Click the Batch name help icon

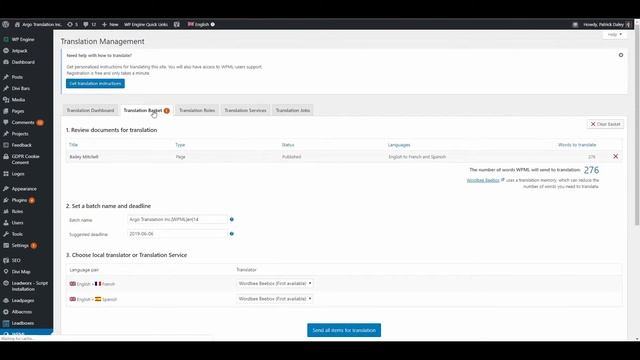(x=231, y=220)
